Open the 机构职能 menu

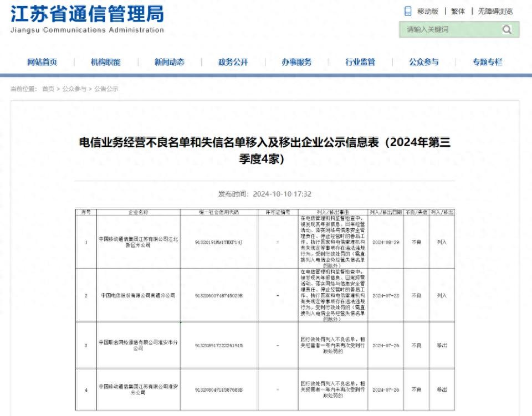pyautogui.click(x=105, y=62)
